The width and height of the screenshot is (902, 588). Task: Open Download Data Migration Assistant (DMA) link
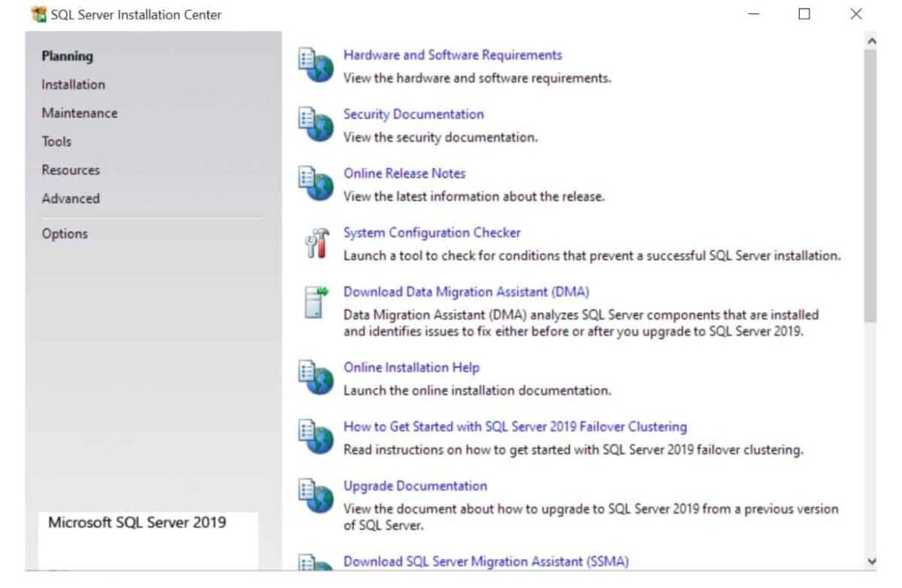click(x=467, y=292)
